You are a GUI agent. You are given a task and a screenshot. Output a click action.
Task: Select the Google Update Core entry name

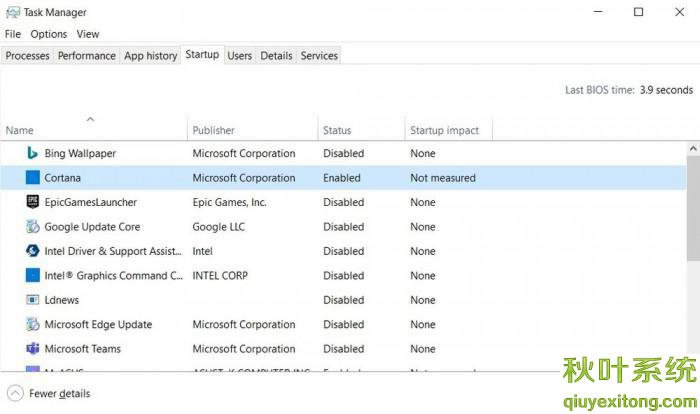click(x=92, y=226)
